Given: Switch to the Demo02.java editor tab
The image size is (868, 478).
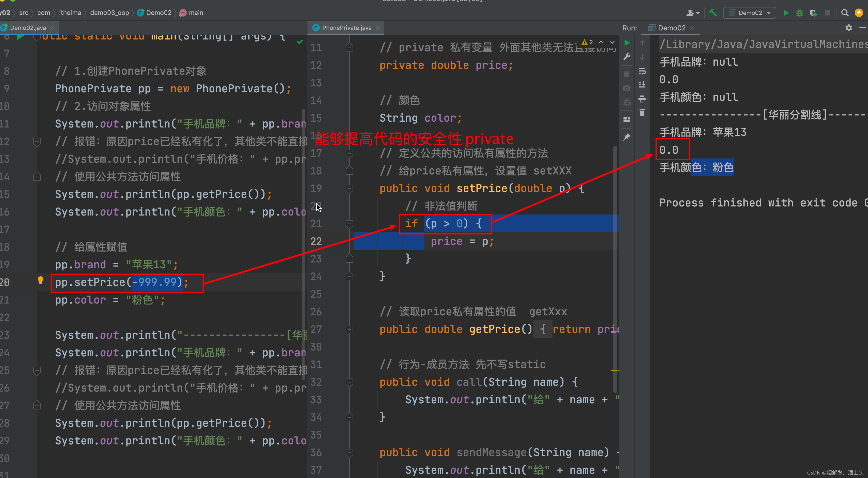Looking at the screenshot, I should [28, 28].
